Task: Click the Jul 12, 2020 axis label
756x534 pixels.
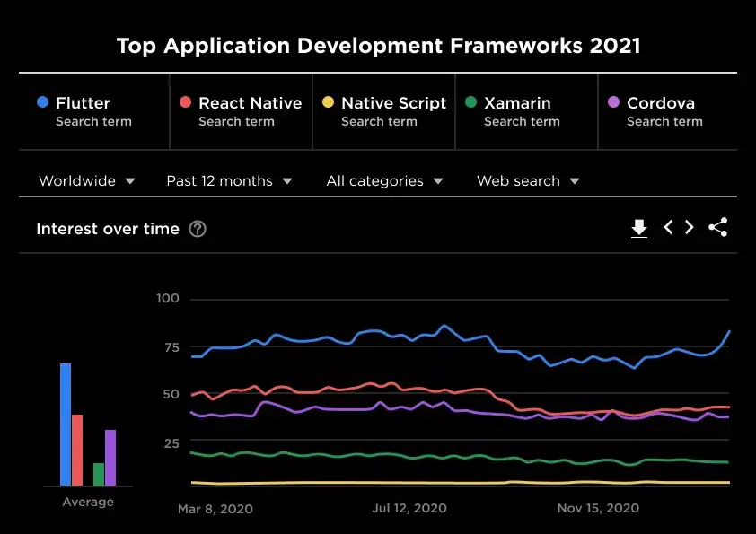Action: coord(409,508)
